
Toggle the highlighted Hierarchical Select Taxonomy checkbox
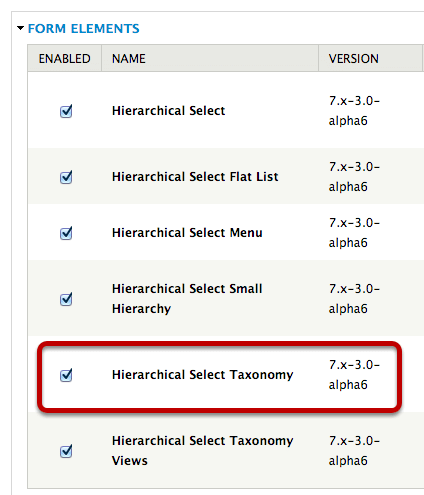click(x=66, y=375)
